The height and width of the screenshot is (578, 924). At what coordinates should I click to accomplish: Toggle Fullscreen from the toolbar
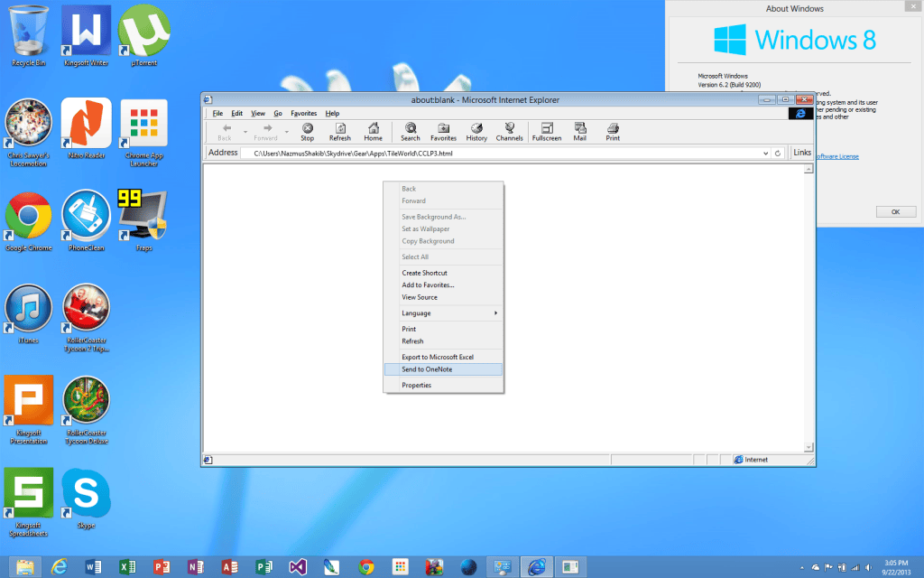pos(547,132)
